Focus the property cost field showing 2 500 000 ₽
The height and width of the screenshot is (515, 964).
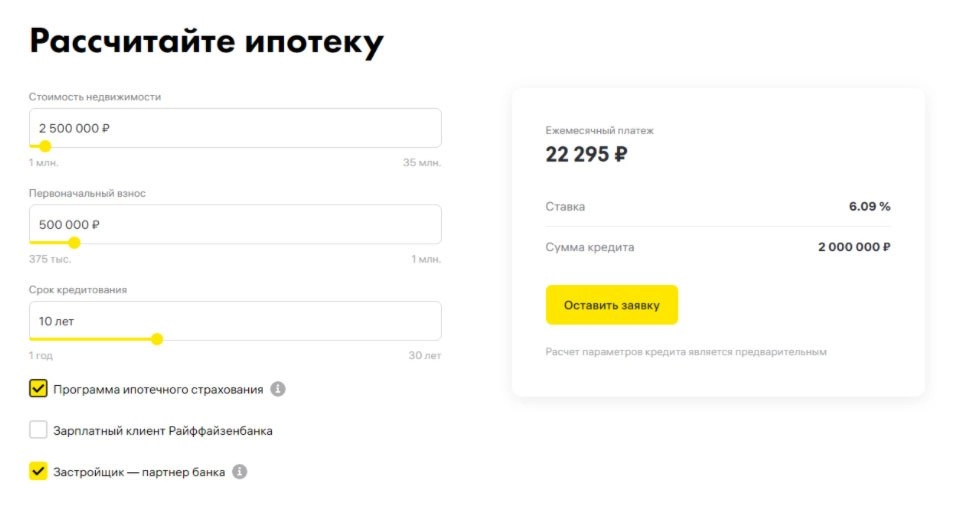235,128
